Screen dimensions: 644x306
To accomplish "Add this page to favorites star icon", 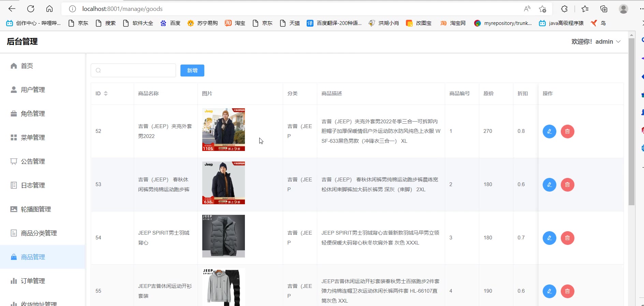I will pyautogui.click(x=542, y=9).
